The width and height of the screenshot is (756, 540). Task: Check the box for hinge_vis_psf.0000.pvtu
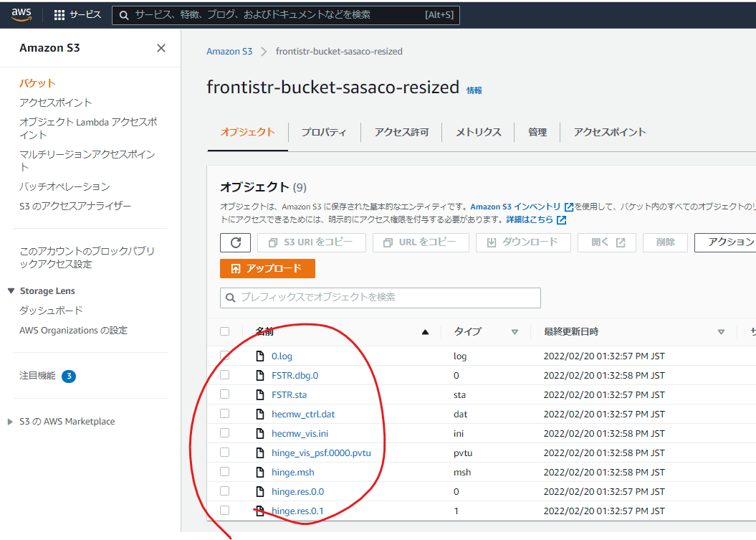pos(225,453)
